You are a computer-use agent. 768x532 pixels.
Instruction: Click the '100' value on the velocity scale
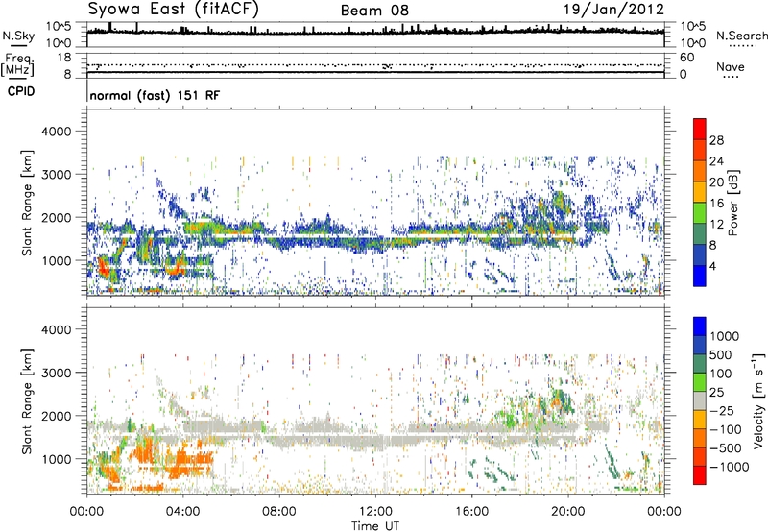(723, 374)
